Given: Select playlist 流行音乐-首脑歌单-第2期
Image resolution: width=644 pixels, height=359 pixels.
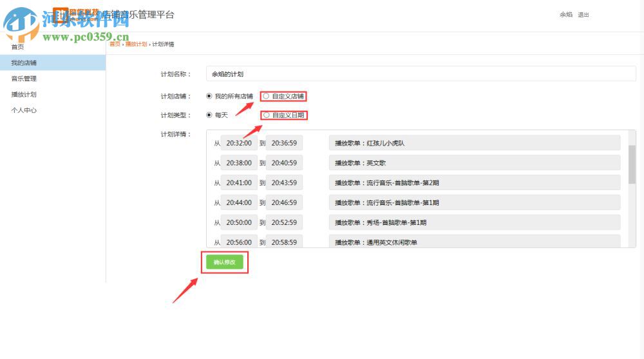Looking at the screenshot, I should (x=475, y=182).
